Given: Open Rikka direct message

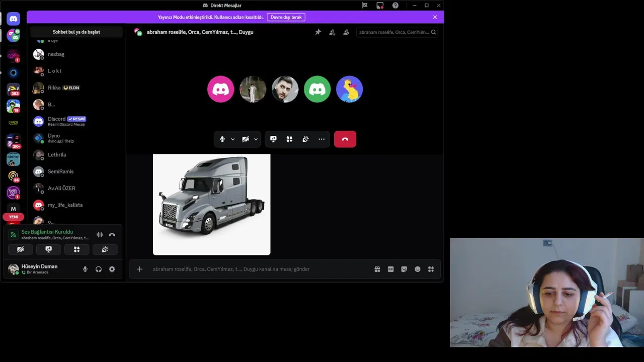Looking at the screenshot, I should point(76,87).
